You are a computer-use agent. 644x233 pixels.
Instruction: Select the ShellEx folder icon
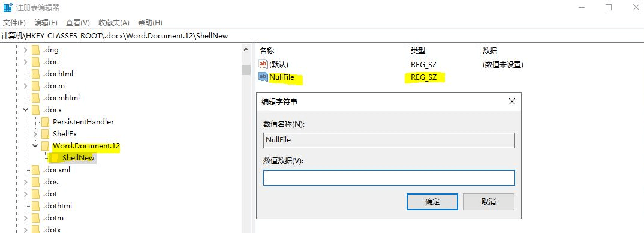coord(46,134)
